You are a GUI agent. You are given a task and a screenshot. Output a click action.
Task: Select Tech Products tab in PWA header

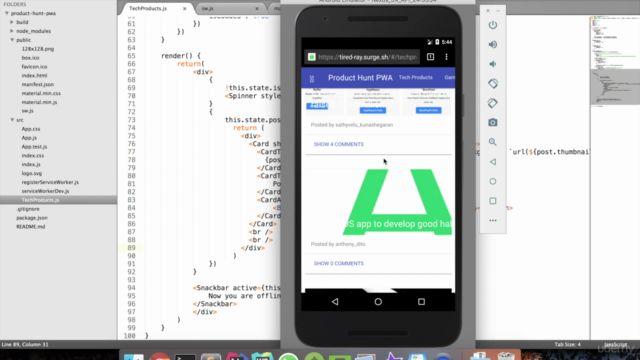[416, 78]
